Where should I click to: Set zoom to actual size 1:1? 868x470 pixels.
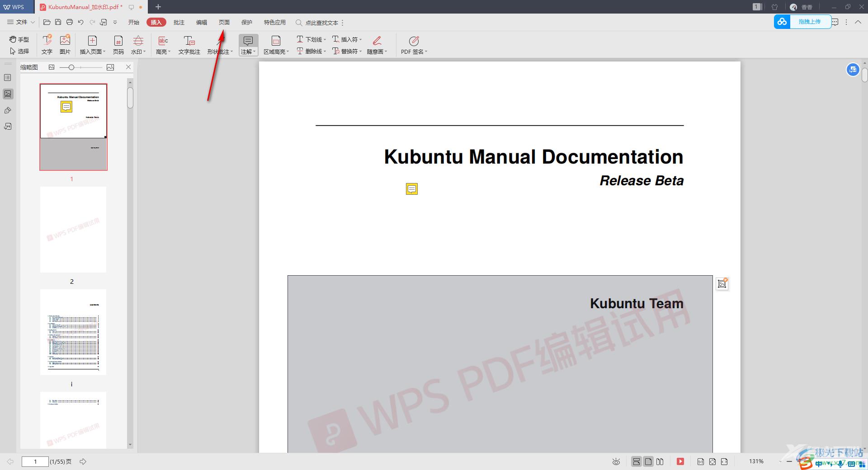click(700, 461)
